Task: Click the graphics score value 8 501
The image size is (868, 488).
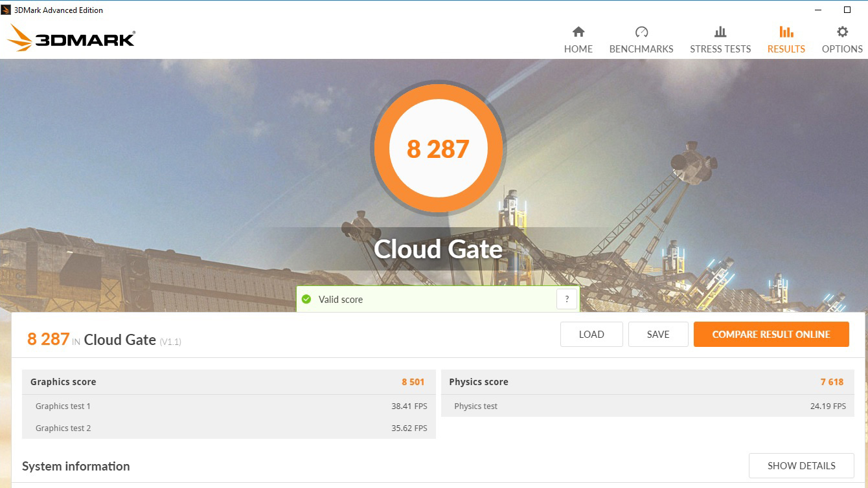Action: click(413, 382)
